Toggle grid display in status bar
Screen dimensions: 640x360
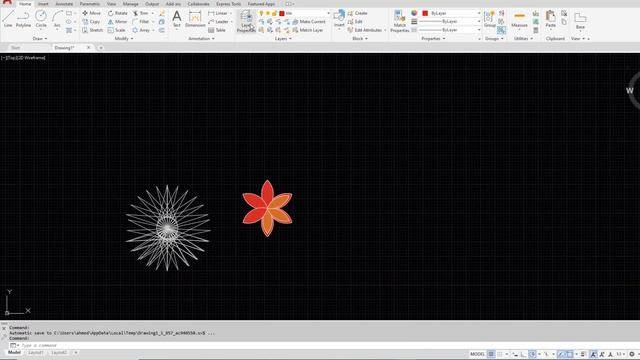point(491,354)
